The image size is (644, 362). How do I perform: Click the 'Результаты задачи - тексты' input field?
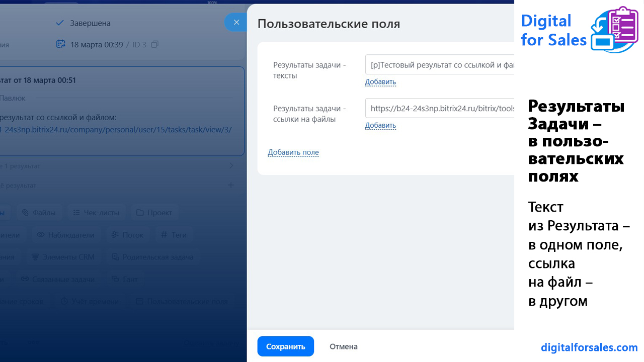click(440, 64)
